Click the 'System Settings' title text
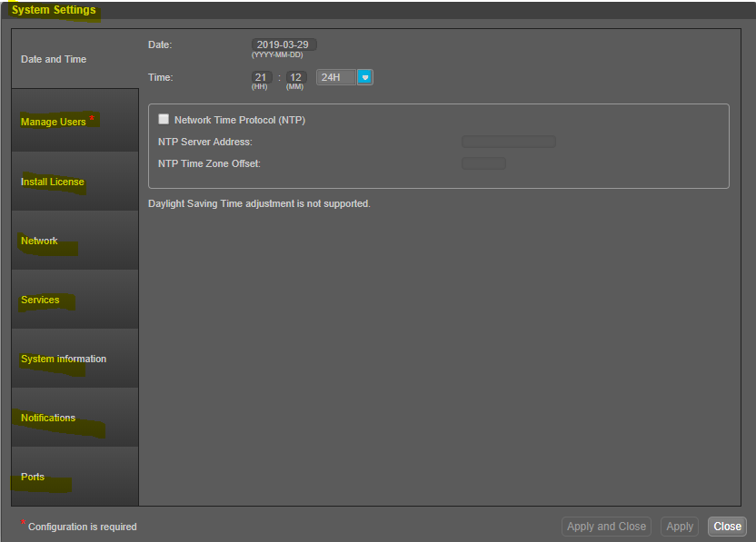The image size is (756, 542). click(54, 10)
